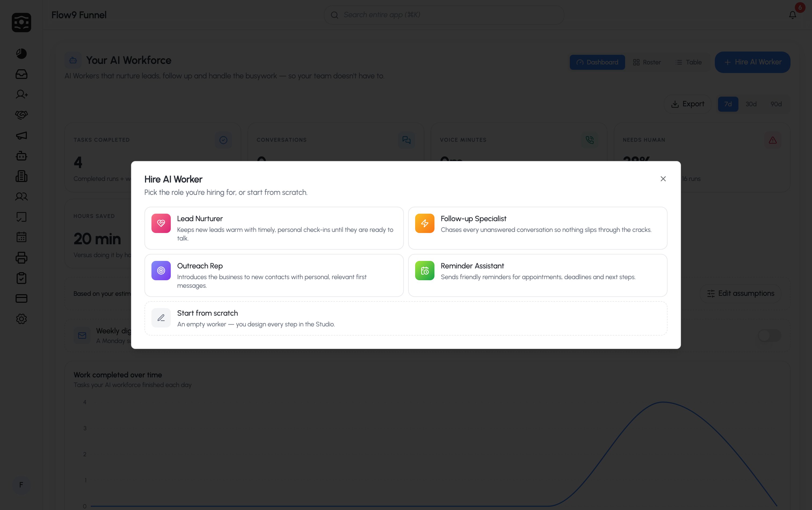Close the Hire AI Worker dialog
This screenshot has height=510, width=812.
tap(663, 179)
